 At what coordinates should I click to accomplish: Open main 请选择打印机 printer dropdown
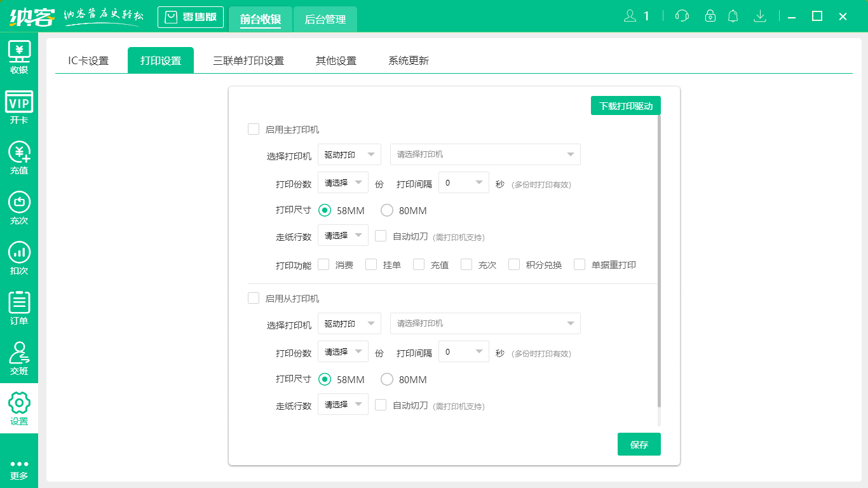pos(485,154)
